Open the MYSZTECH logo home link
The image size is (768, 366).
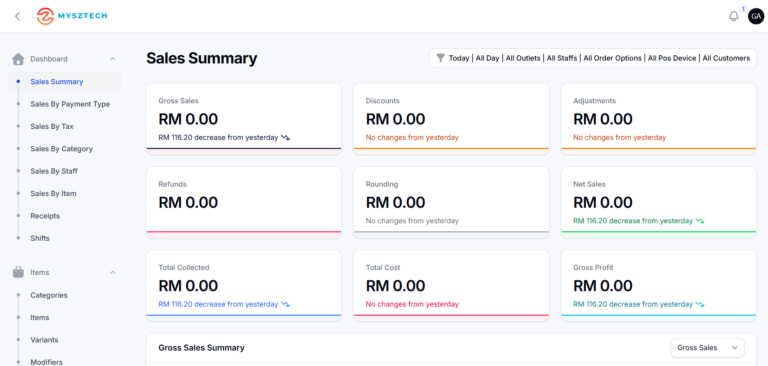[x=72, y=16]
